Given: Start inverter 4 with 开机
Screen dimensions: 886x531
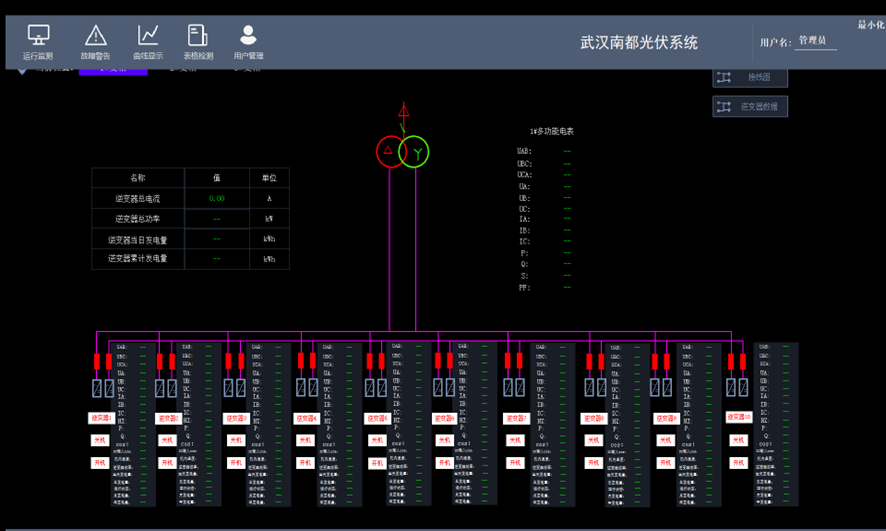Looking at the screenshot, I should [305, 463].
